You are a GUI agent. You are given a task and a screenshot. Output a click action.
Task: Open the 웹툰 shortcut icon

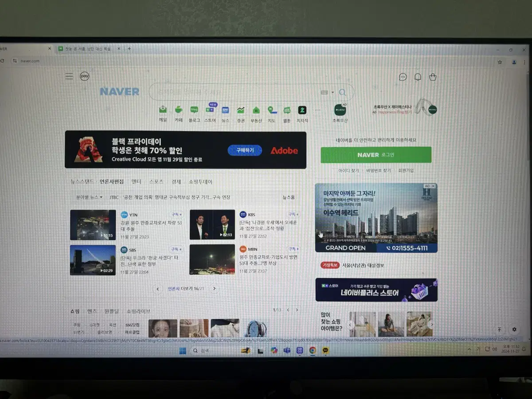click(287, 110)
